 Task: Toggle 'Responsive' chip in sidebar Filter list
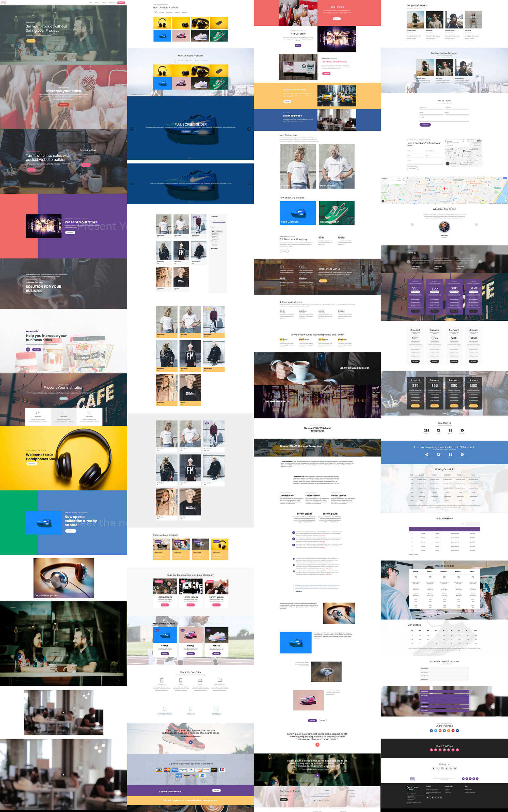click(x=215, y=241)
